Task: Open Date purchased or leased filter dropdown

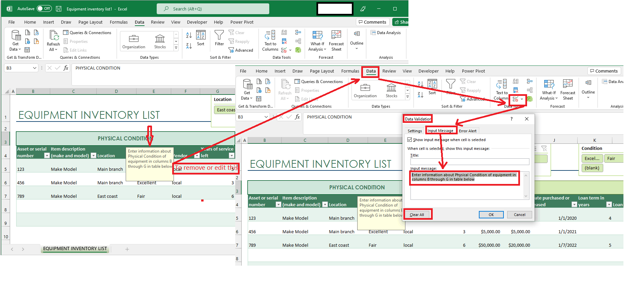Action: tap(574, 205)
